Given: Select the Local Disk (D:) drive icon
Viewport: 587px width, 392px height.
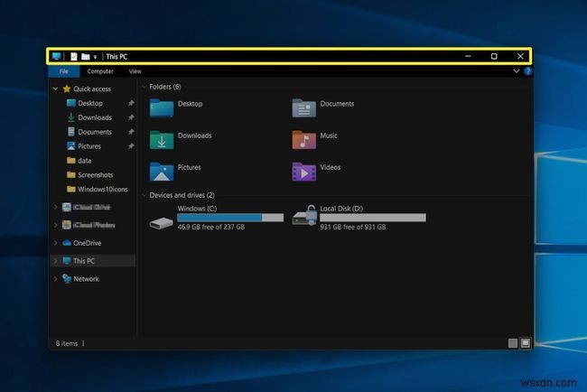Looking at the screenshot, I should coord(304,216).
